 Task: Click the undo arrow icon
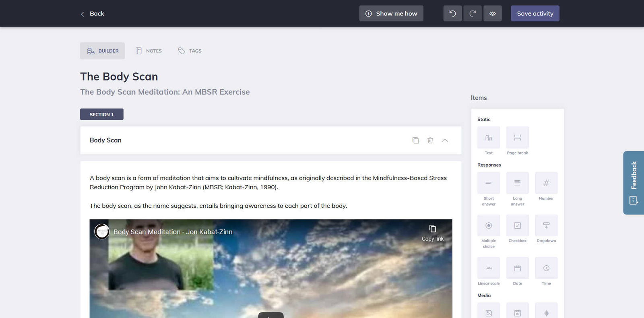[452, 14]
